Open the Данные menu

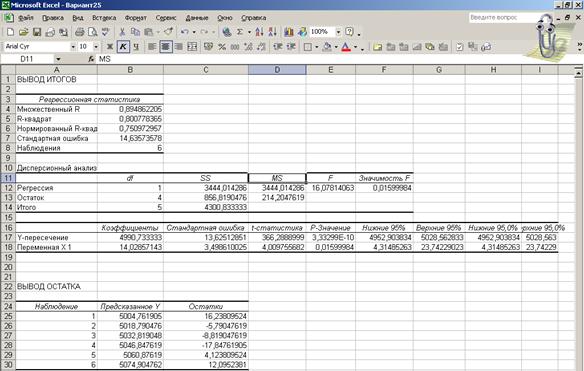point(197,18)
